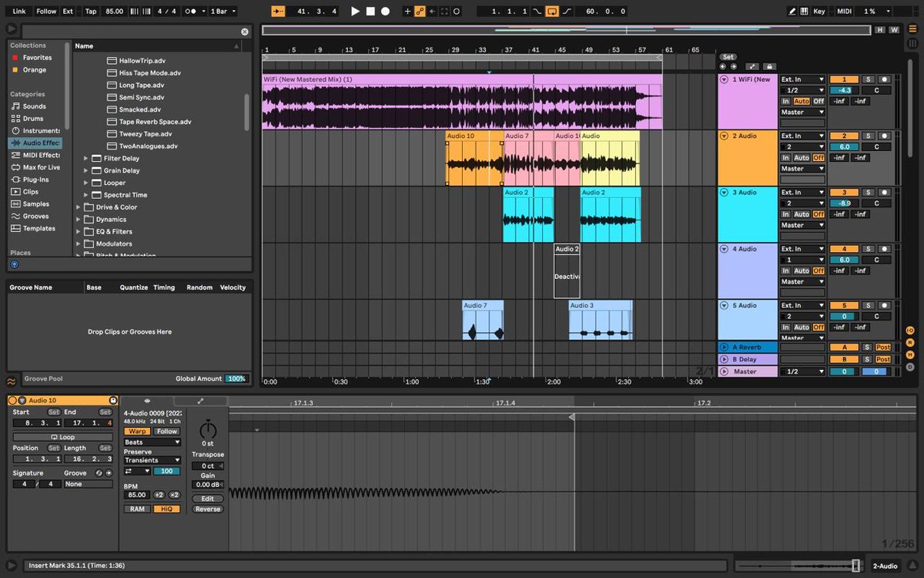This screenshot has height=578, width=924.
Task: Select Favorites in Collections
Action: pyautogui.click(x=37, y=57)
